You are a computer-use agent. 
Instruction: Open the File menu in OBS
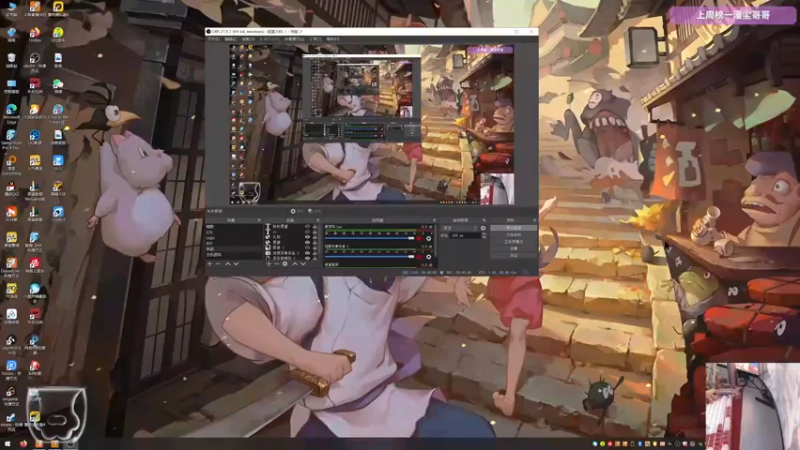[214, 39]
